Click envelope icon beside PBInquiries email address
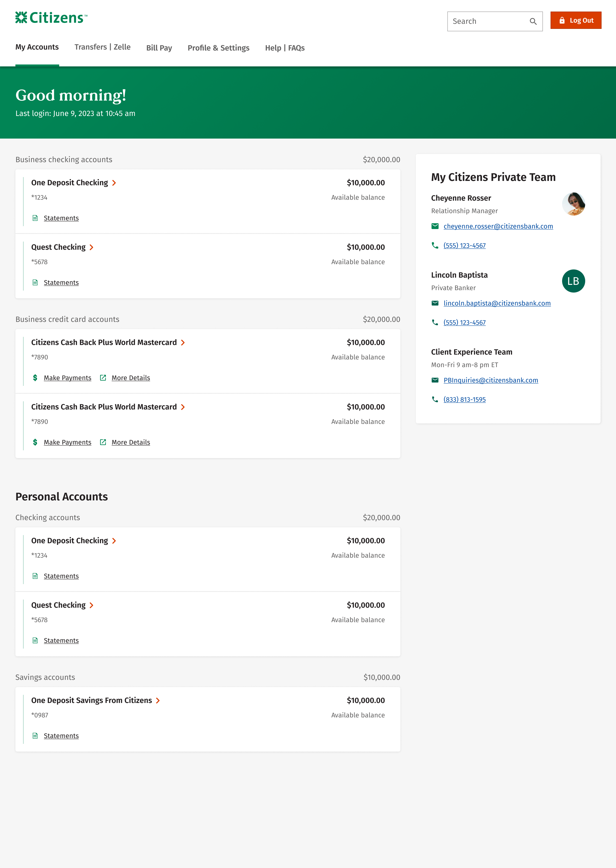This screenshot has height=868, width=616. pyautogui.click(x=435, y=380)
